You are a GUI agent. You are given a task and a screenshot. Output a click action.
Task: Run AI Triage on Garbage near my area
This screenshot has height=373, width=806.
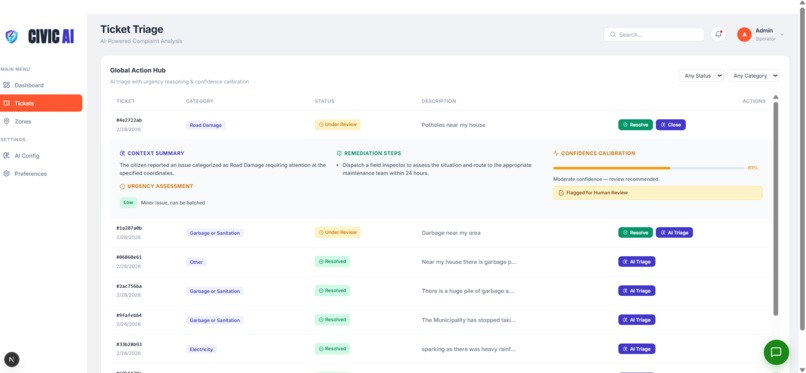[x=674, y=233]
